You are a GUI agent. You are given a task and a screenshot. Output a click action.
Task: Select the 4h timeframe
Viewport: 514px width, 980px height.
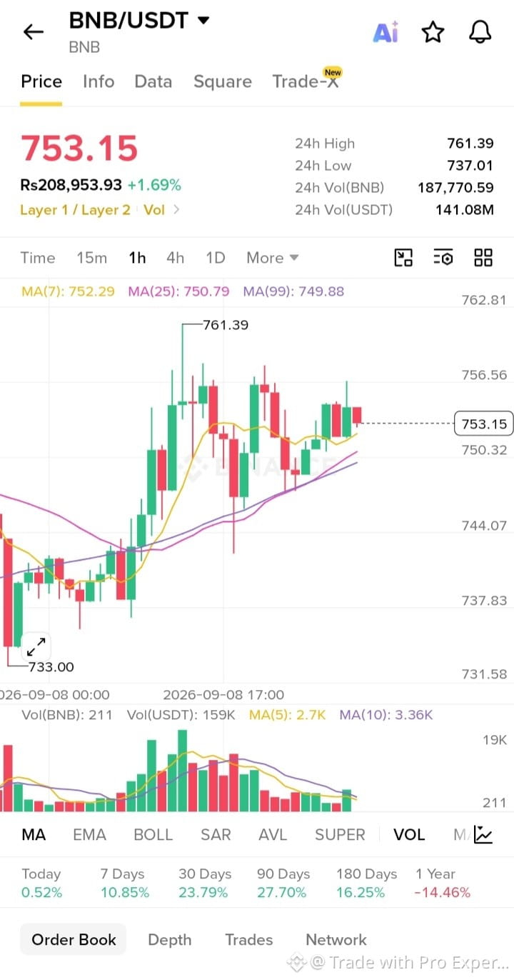[x=175, y=258]
